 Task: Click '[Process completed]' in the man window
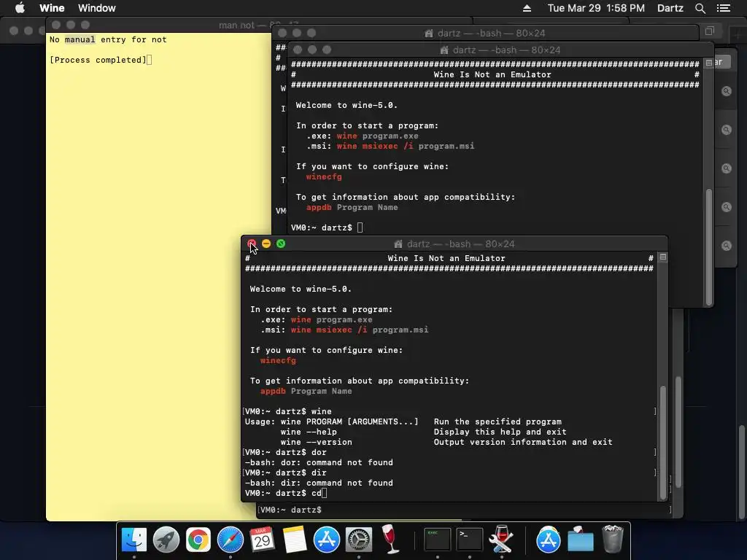tap(98, 60)
